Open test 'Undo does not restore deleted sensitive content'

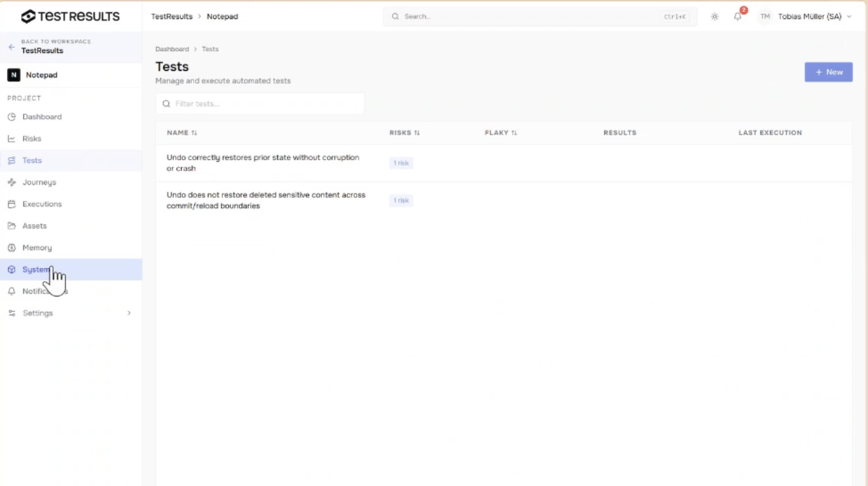point(266,200)
